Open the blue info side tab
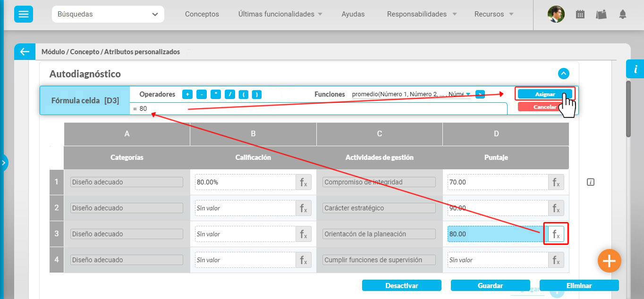The height and width of the screenshot is (299, 644). tap(635, 69)
